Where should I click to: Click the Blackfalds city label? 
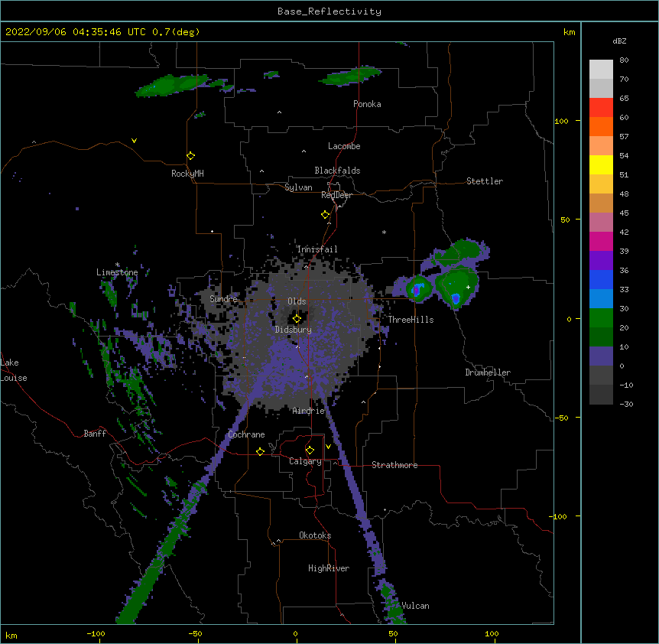(337, 171)
